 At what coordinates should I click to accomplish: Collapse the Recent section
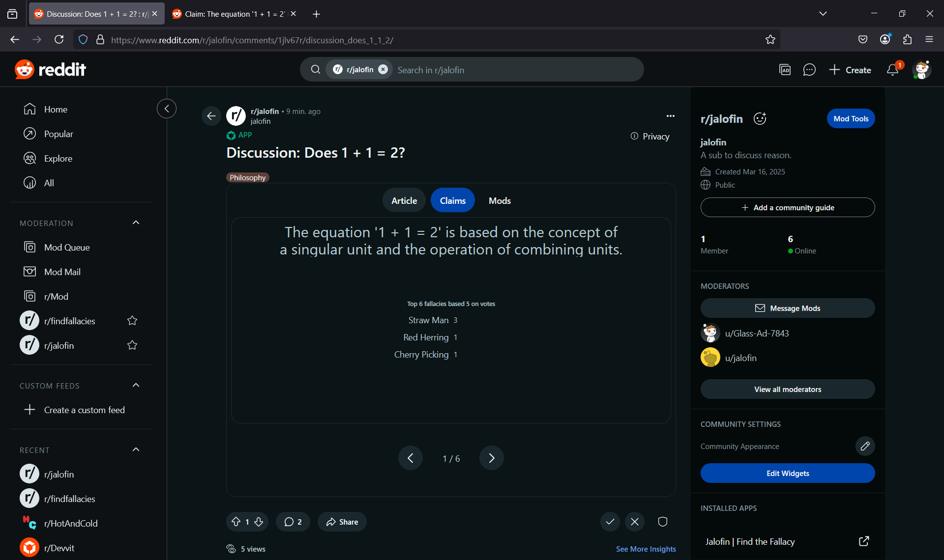pyautogui.click(x=136, y=450)
